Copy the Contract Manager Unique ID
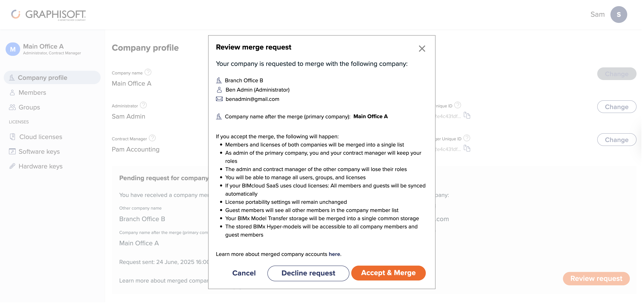 (x=467, y=148)
